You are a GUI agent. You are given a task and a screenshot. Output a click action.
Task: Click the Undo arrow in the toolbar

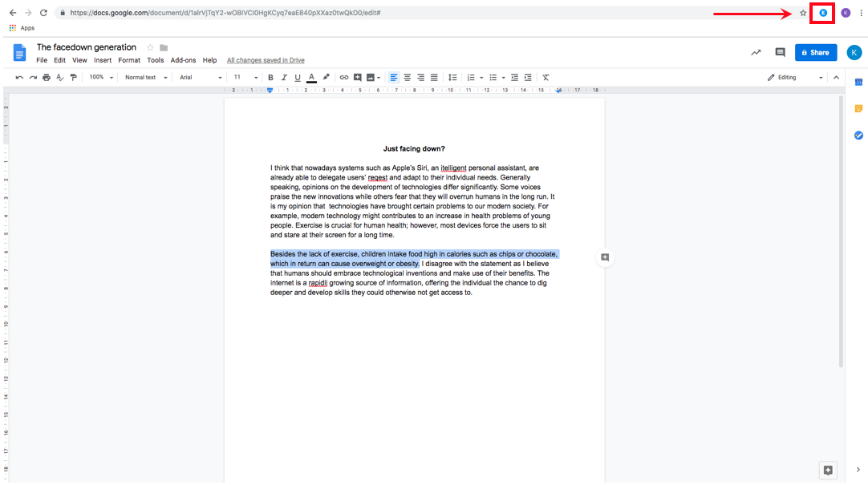pos(19,78)
